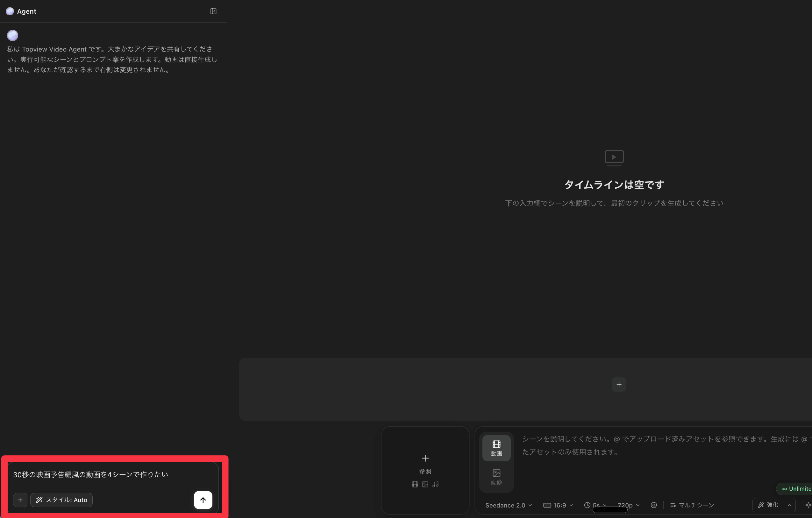Click the plus attachment button in chat
This screenshot has height=518, width=812.
click(20, 500)
